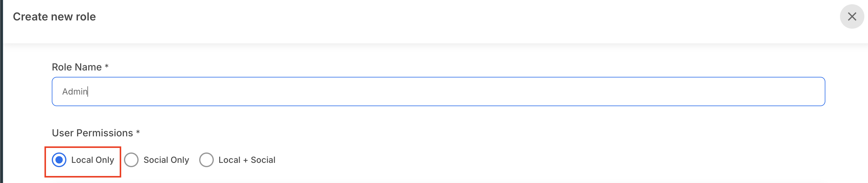Select the Local Only radio button
Screen dimensions: 868x183
click(59, 160)
